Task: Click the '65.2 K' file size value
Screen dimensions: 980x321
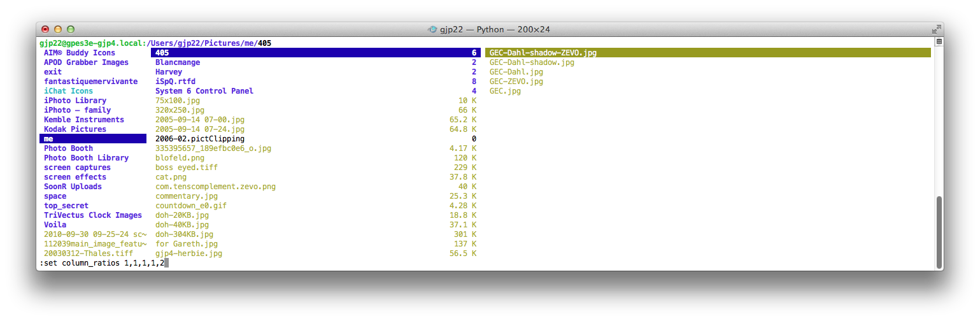Action: tap(463, 120)
